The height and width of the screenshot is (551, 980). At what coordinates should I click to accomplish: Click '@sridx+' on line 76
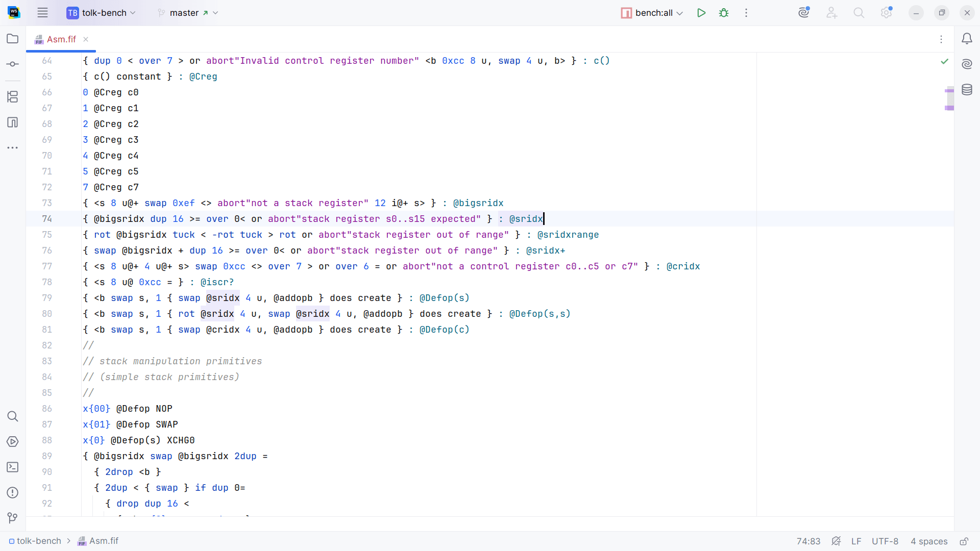point(546,251)
